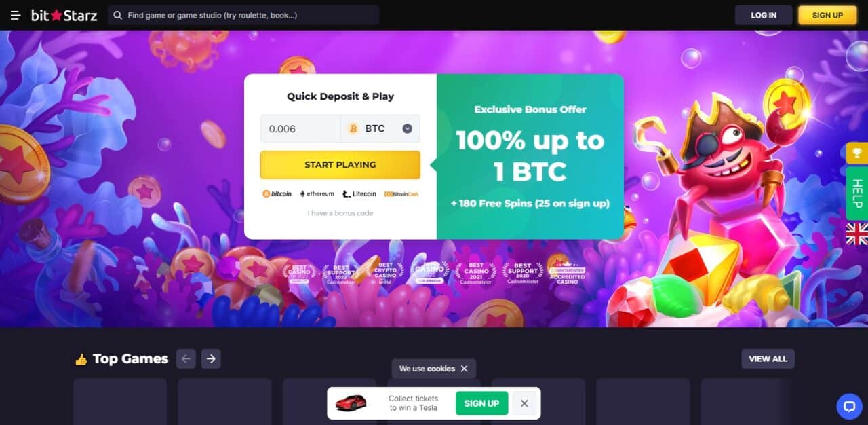Expand the BTC currency dropdown
Image resolution: width=868 pixels, height=425 pixels.
(x=380, y=128)
